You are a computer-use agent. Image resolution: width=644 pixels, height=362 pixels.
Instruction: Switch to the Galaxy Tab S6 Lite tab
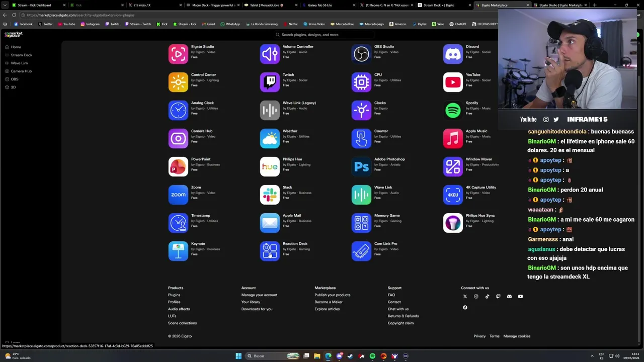click(x=325, y=5)
